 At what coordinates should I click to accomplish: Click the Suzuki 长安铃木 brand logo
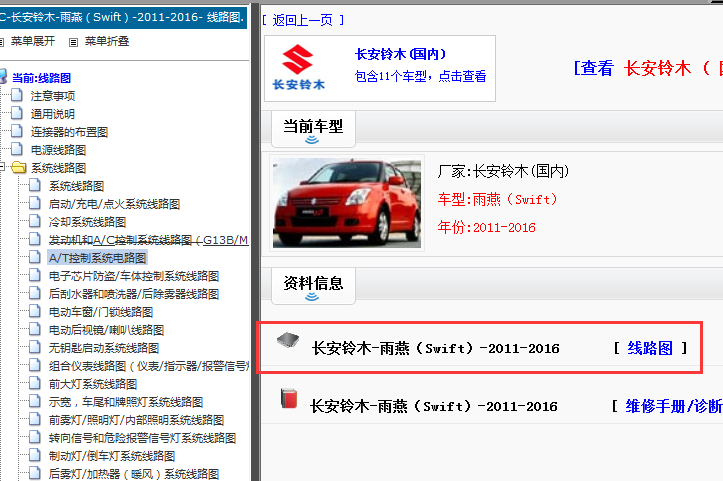pyautogui.click(x=298, y=67)
